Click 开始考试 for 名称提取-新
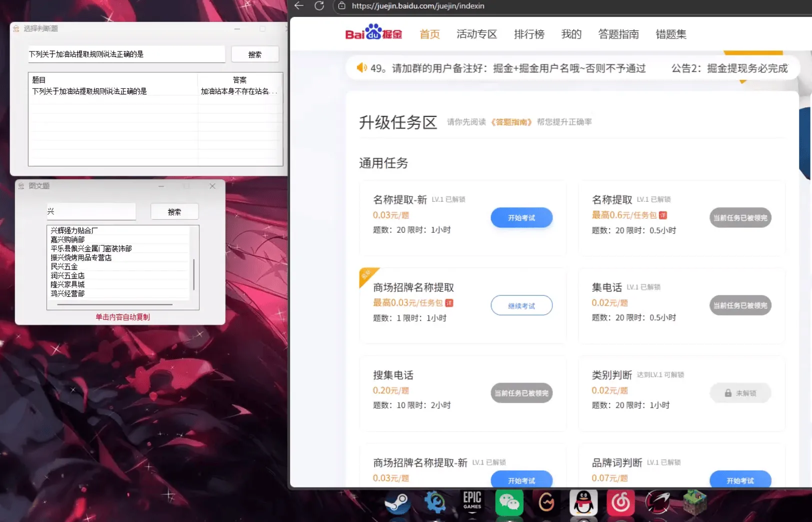812x522 pixels. point(521,217)
